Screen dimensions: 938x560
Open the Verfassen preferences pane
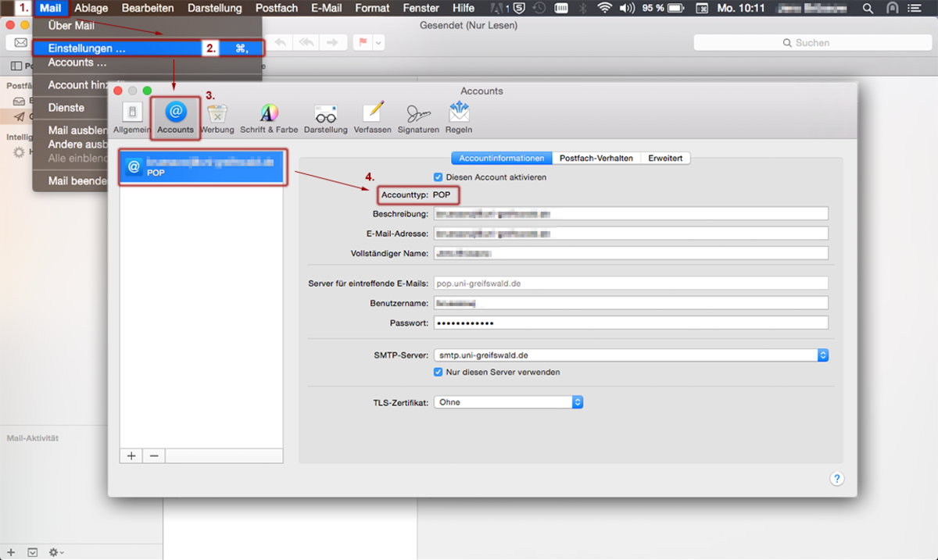pos(373,117)
